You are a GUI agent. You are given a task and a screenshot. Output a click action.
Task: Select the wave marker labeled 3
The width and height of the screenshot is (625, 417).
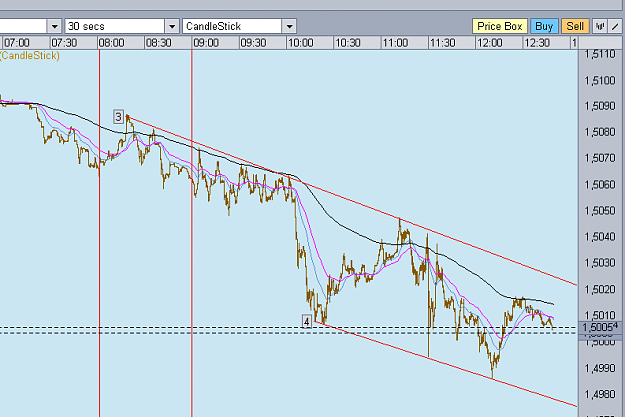pos(118,117)
